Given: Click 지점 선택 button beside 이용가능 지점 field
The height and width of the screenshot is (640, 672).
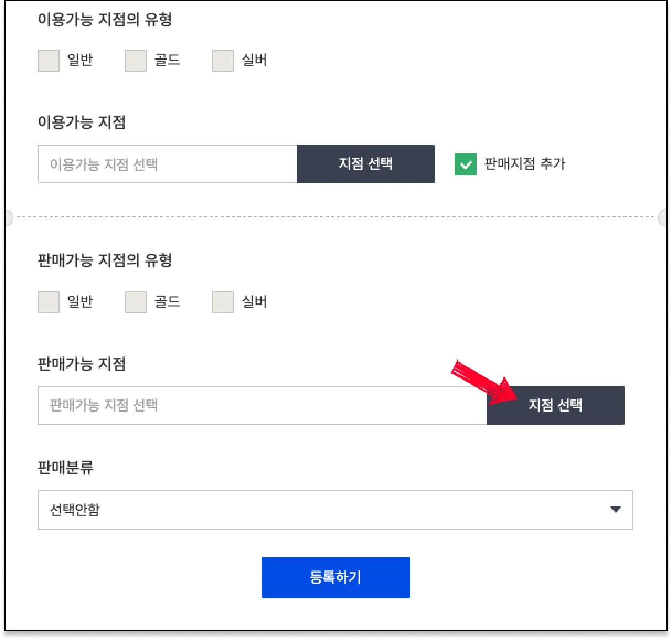Looking at the screenshot, I should click(x=366, y=164).
